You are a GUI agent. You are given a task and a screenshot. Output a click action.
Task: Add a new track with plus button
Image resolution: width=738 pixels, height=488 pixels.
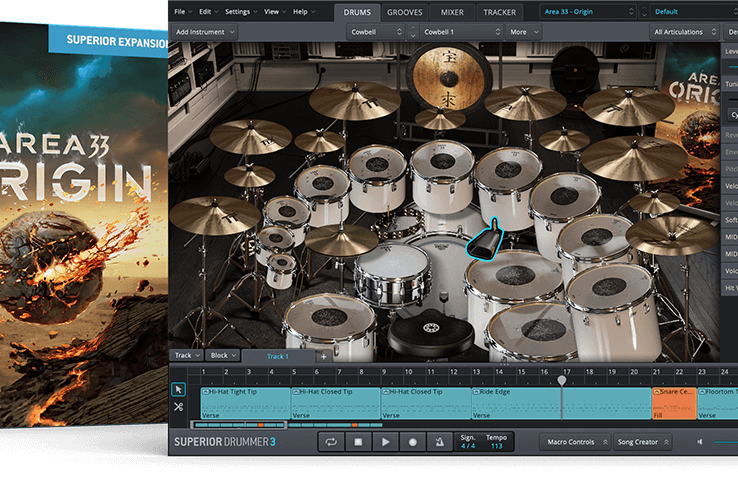coord(324,356)
